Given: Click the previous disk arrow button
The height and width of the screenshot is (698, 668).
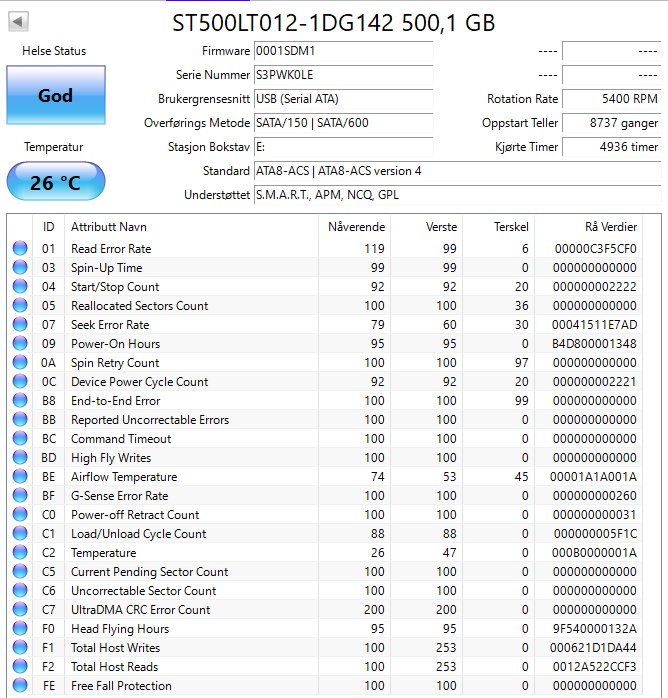Looking at the screenshot, I should [19, 21].
